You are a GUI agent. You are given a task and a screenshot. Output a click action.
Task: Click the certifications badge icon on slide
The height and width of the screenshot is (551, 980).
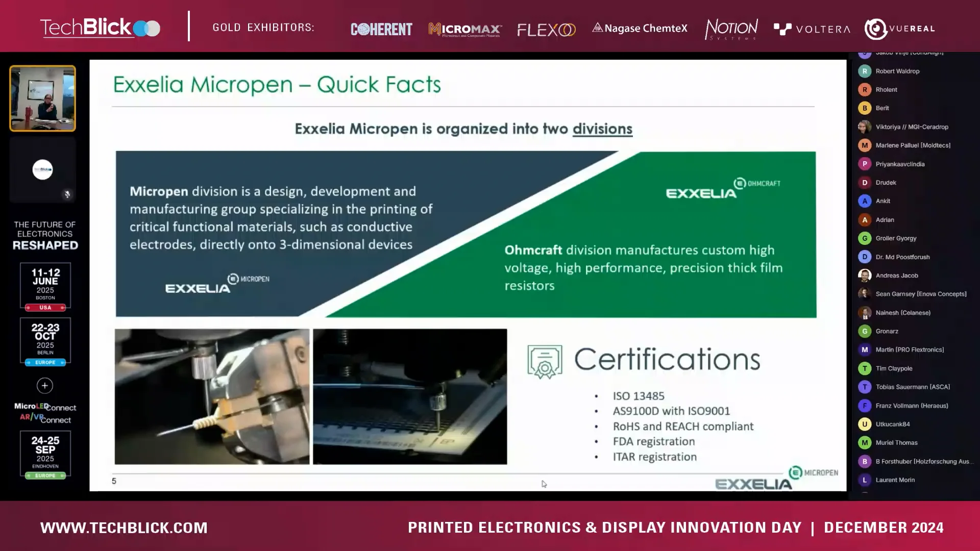[x=545, y=362]
